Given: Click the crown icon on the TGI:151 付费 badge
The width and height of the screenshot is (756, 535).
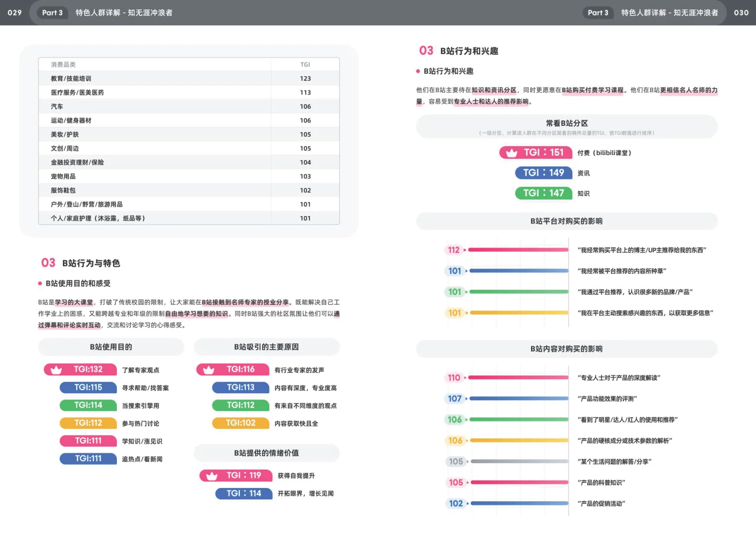Looking at the screenshot, I should 511,153.
